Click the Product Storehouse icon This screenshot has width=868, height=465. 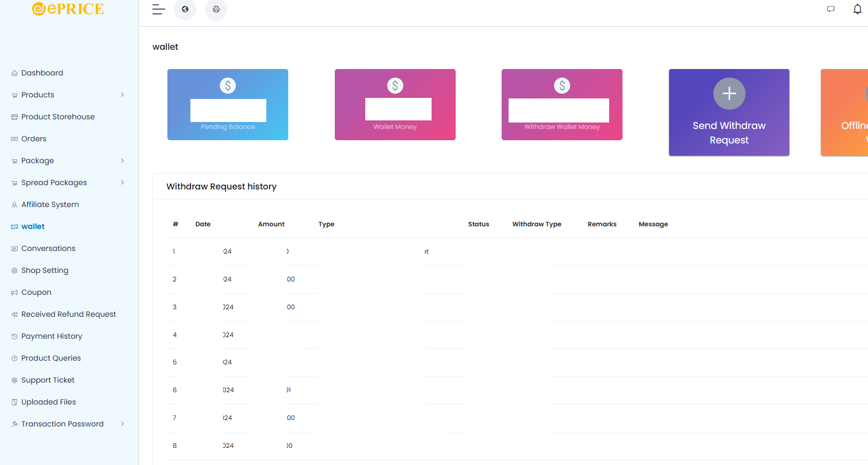14,117
